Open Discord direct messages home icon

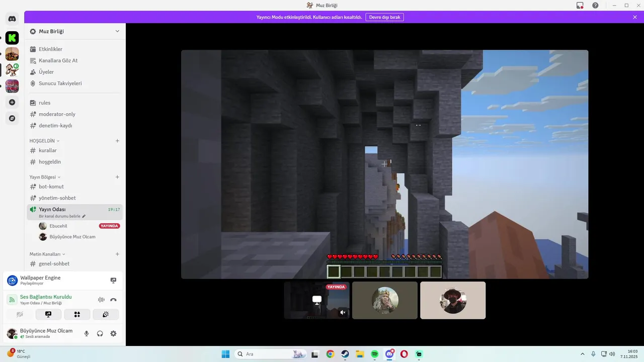coord(12,19)
